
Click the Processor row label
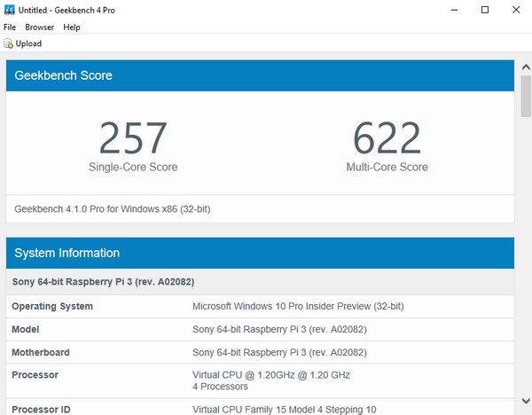point(35,375)
